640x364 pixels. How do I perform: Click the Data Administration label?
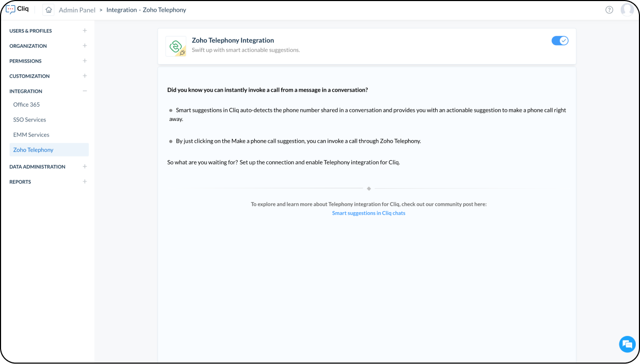[38, 167]
